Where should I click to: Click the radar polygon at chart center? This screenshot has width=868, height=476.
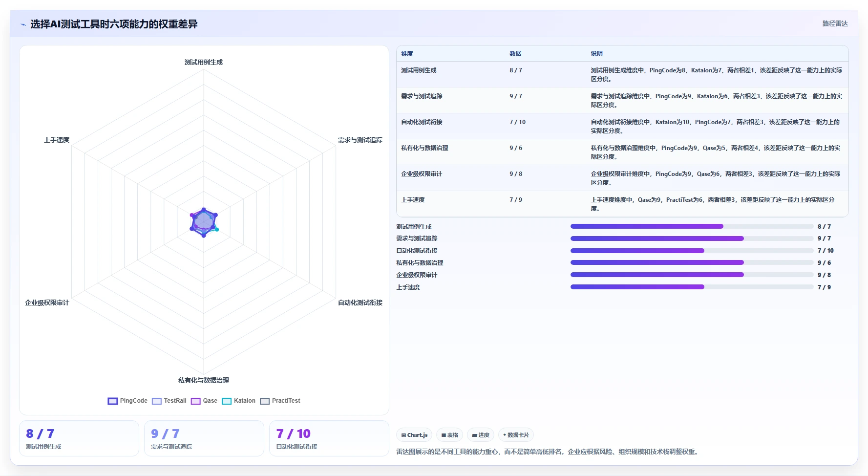204,222
